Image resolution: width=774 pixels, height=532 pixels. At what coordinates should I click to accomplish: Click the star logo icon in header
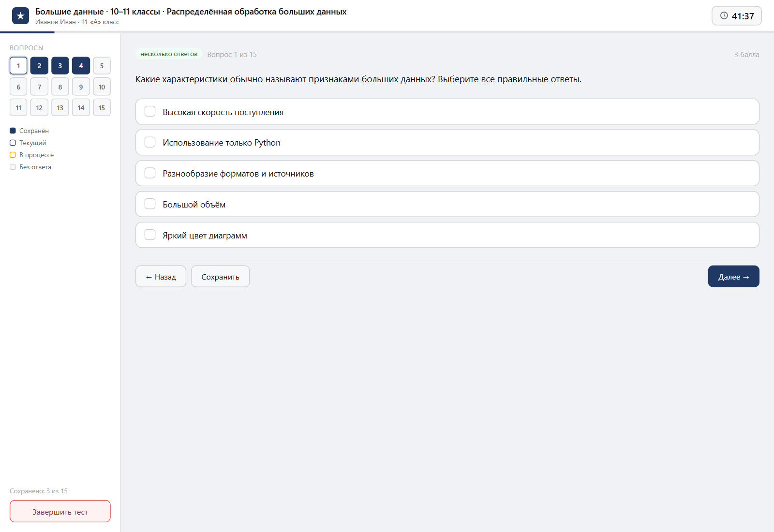[x=20, y=16]
